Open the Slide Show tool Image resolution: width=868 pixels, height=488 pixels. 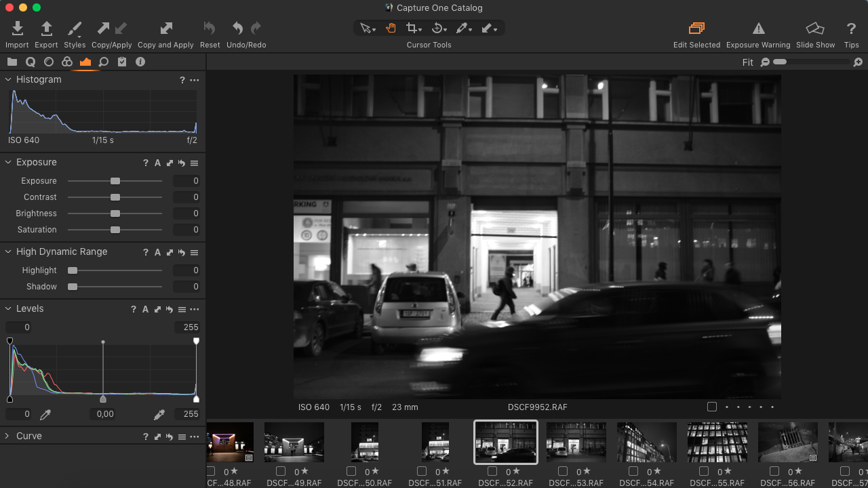click(x=815, y=29)
